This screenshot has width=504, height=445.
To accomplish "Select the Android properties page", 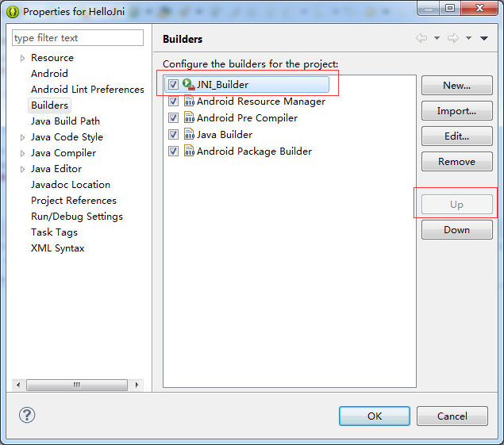I will click(x=49, y=74).
